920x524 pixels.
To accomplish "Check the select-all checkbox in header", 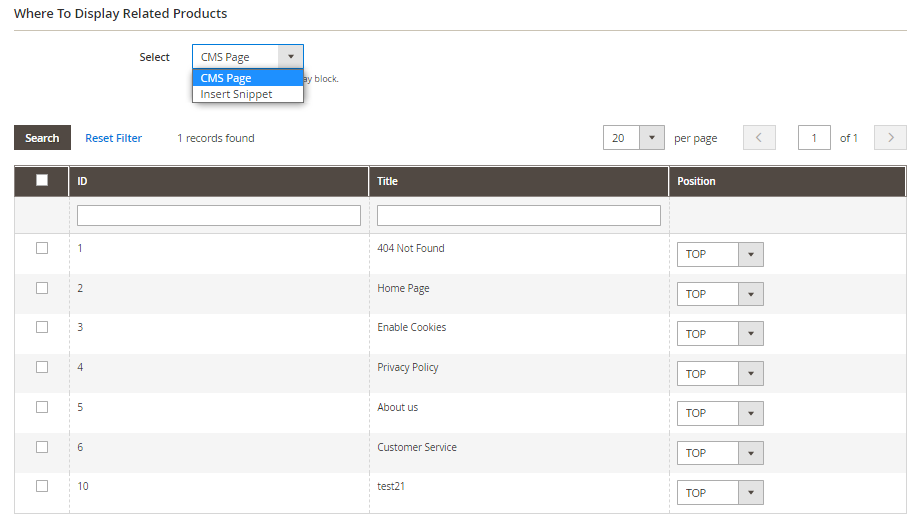I will pyautogui.click(x=42, y=181).
